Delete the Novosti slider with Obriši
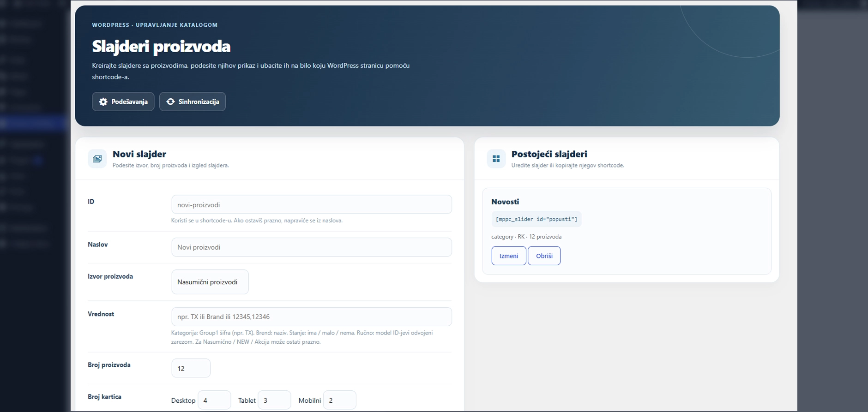The height and width of the screenshot is (412, 868). tap(544, 256)
